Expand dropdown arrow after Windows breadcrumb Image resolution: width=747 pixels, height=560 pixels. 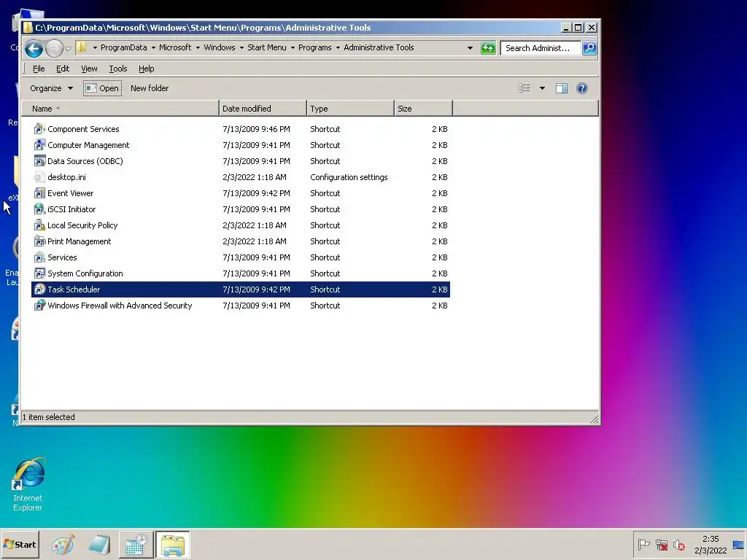point(241,47)
